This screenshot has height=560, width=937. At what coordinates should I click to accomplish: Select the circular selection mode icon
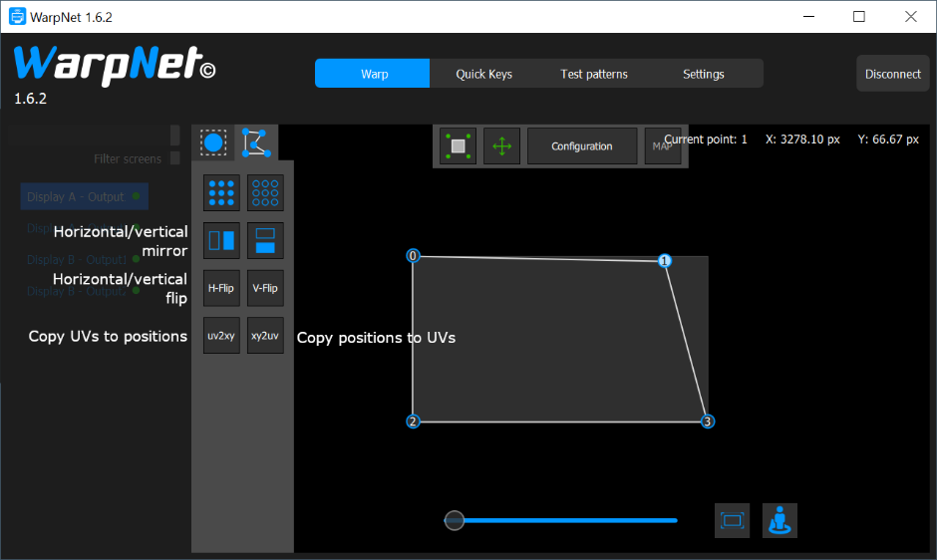coord(212,142)
